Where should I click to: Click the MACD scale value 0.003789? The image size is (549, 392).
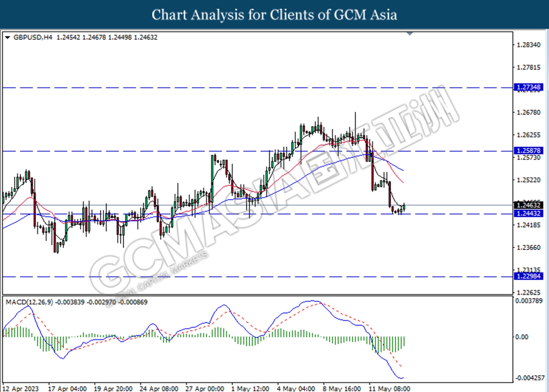[x=529, y=301]
